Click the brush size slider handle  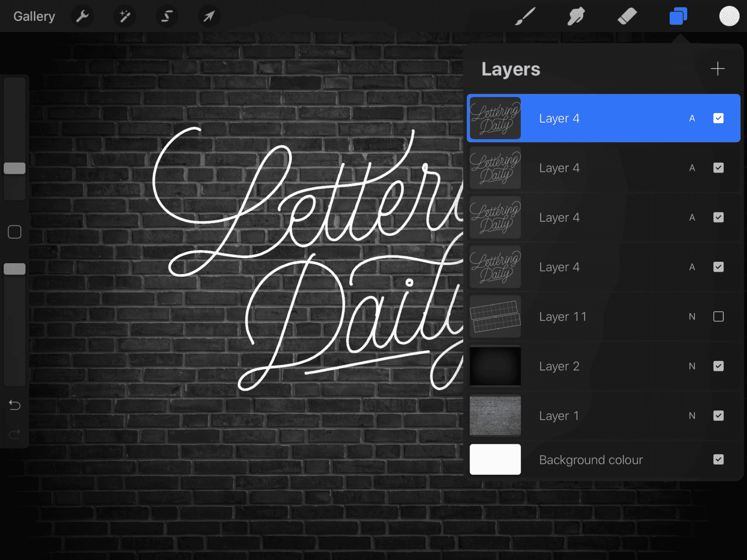coord(15,169)
